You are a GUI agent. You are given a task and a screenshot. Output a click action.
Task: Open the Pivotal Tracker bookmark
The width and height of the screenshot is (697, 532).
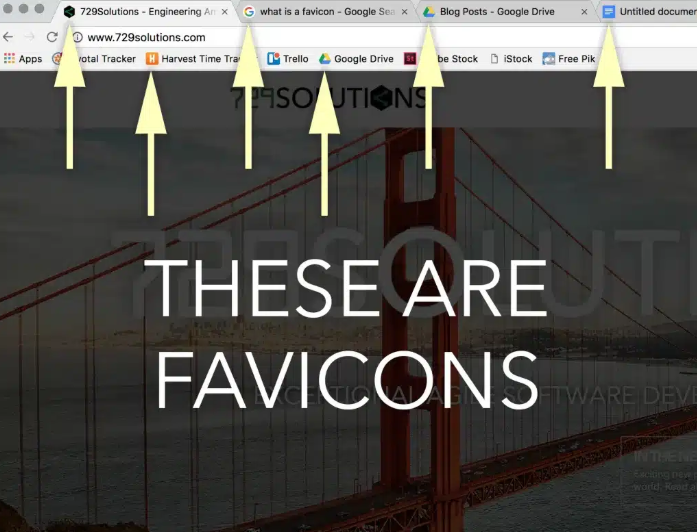click(94, 59)
